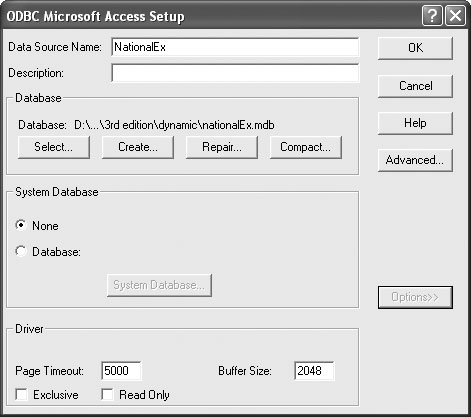Click the System Database... button
Viewport: 471px width, 417px height.
[x=159, y=285]
